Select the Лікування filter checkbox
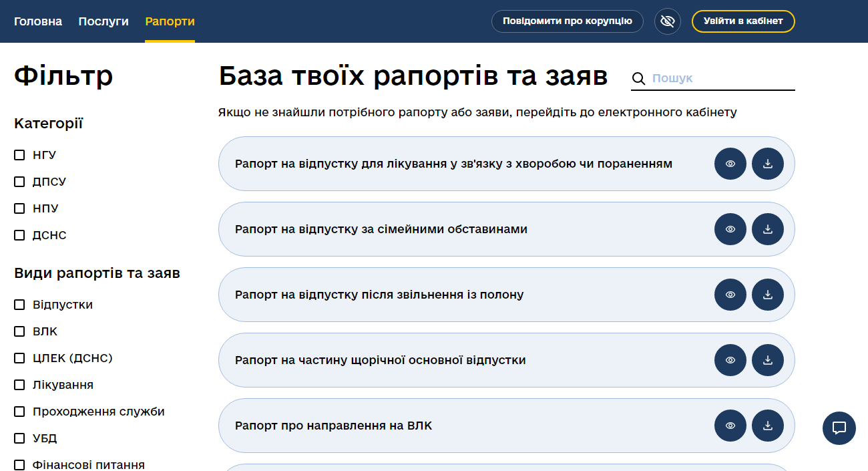Screen dimensions: 868x471 [x=19, y=385]
